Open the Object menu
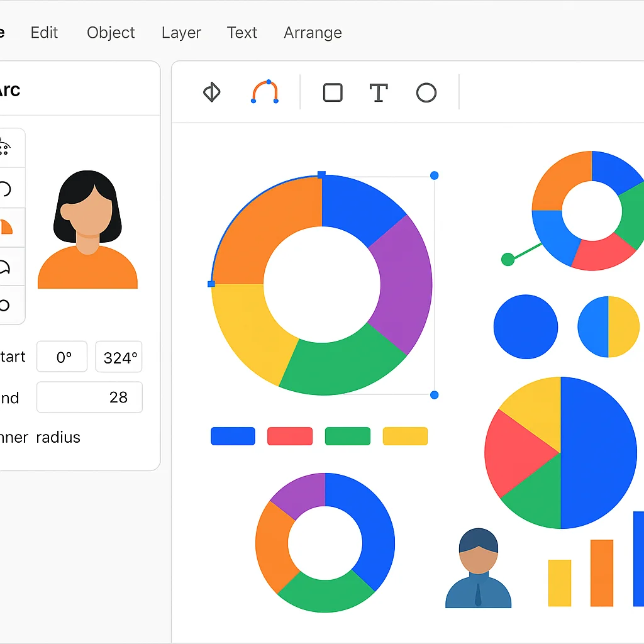644x644 pixels. pyautogui.click(x=111, y=33)
